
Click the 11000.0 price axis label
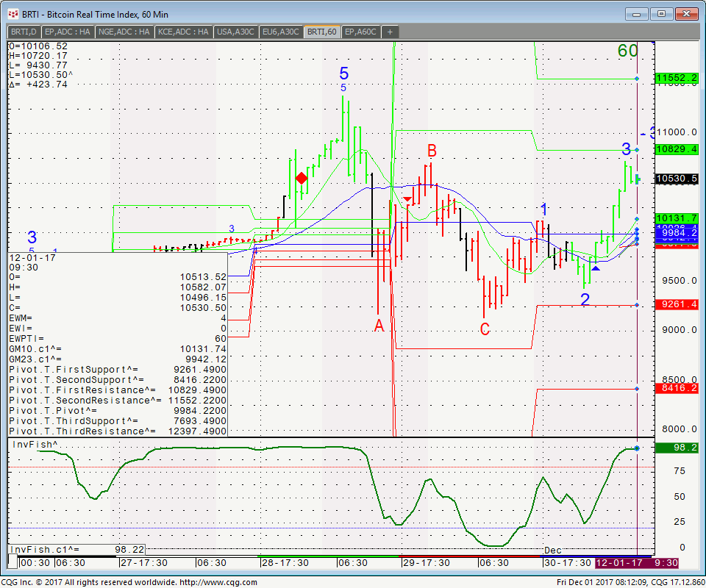pos(677,132)
